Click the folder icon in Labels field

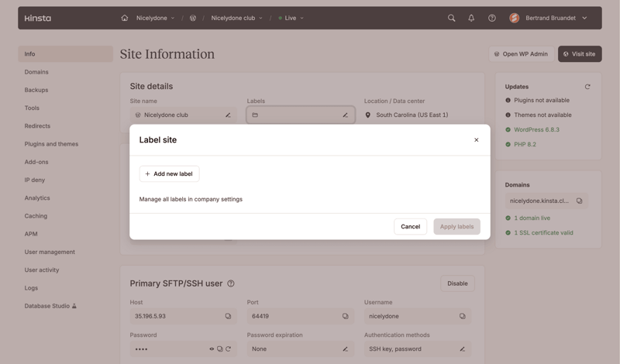click(x=255, y=115)
